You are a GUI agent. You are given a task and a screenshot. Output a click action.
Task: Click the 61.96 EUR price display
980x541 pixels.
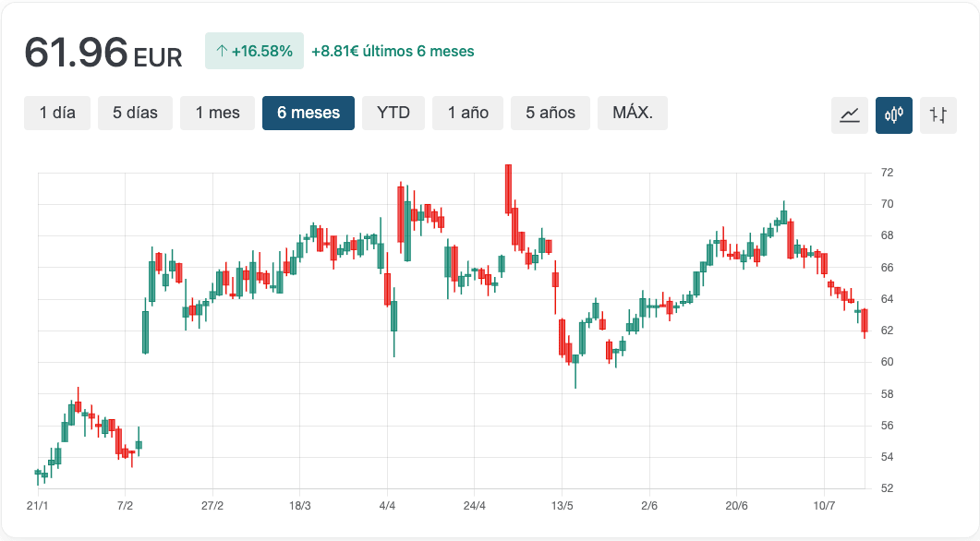point(103,54)
